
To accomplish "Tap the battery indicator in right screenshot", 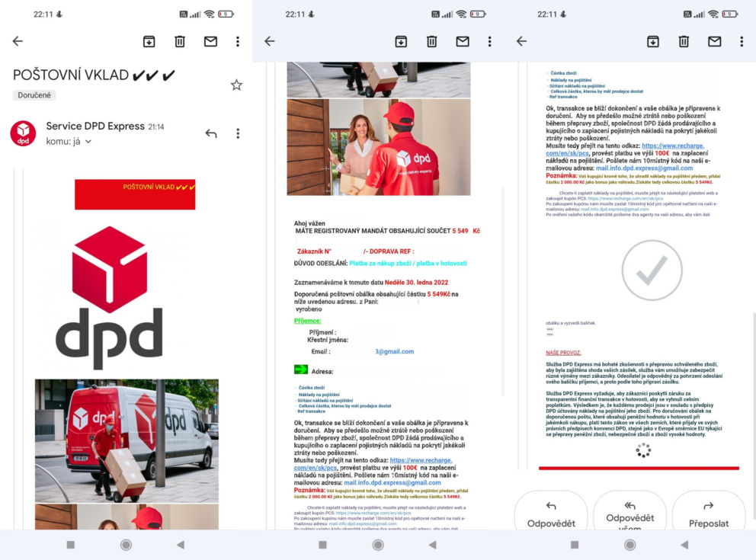I will pyautogui.click(x=729, y=14).
